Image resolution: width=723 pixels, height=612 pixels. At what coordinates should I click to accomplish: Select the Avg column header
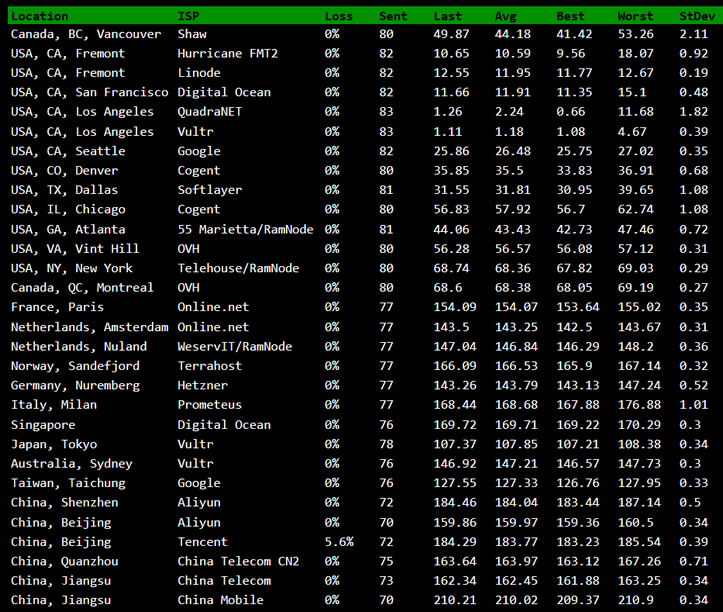[x=506, y=16]
